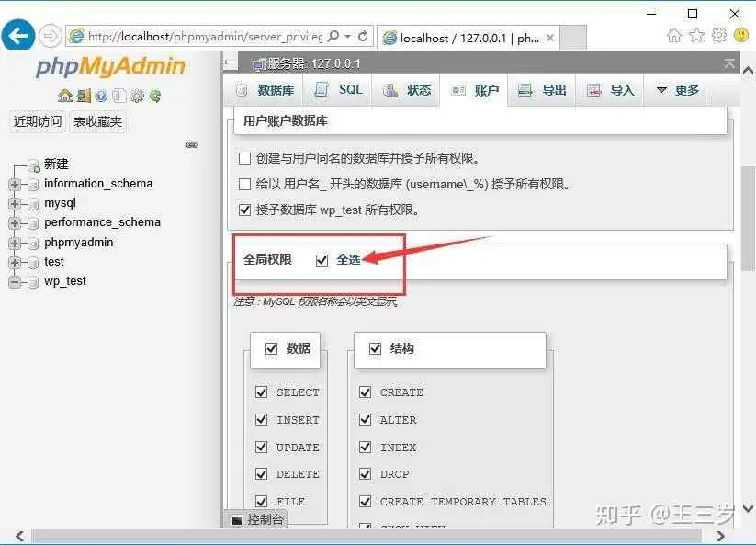Open the 数据库 tab
Image resolution: width=756 pixels, height=545 pixels.
point(265,90)
